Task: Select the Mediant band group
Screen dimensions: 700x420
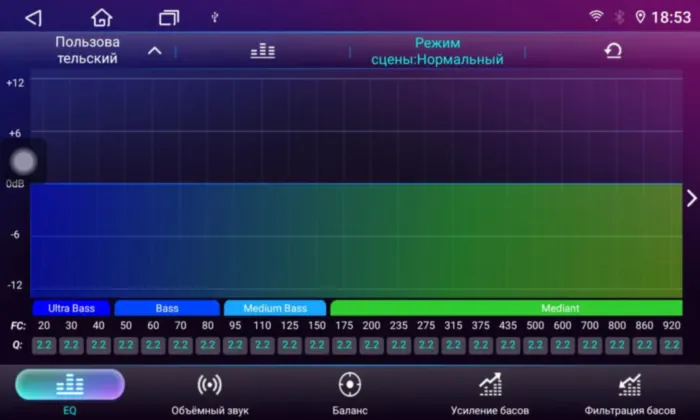Action: (506, 308)
